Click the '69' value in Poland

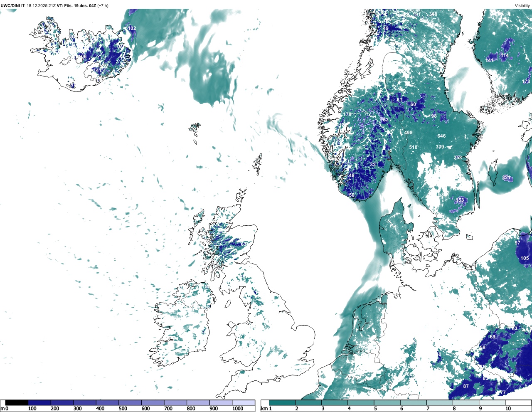(493, 337)
